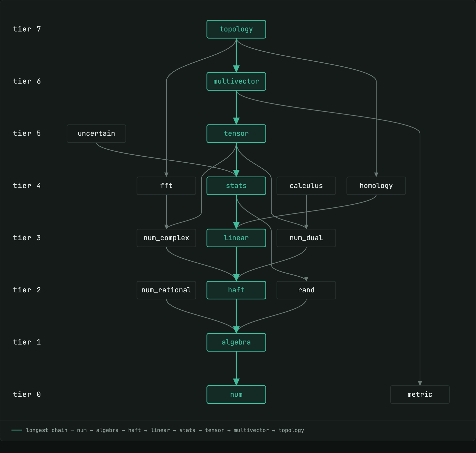Click the haft node

(x=236, y=290)
